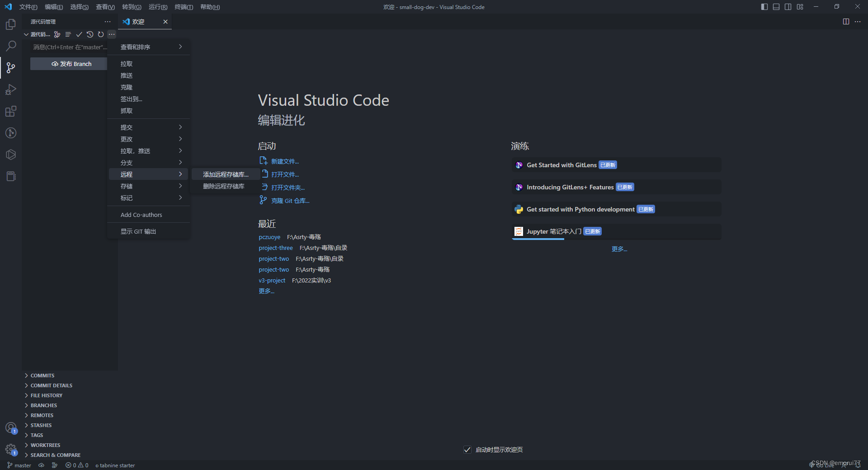868x470 pixels.
Task: Click 新建文件... link
Action: pos(285,161)
